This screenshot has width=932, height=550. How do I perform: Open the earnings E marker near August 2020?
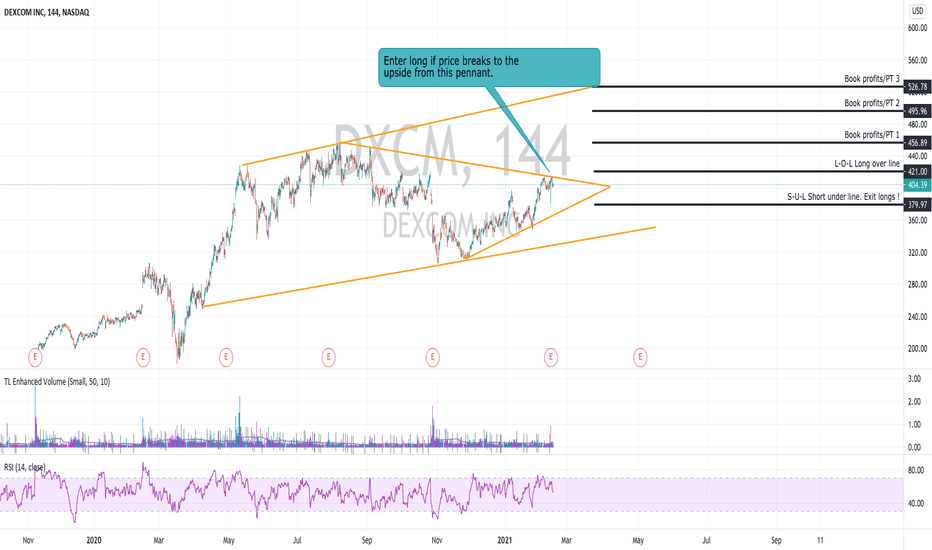pyautogui.click(x=328, y=357)
